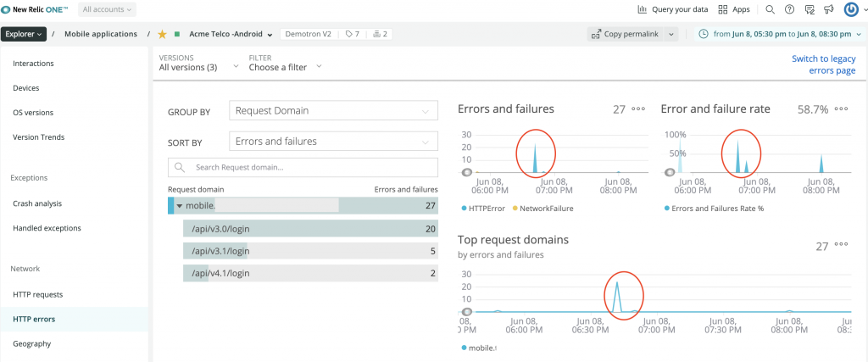The image size is (868, 362).
Task: Open the Query your data chart icon
Action: click(x=643, y=9)
